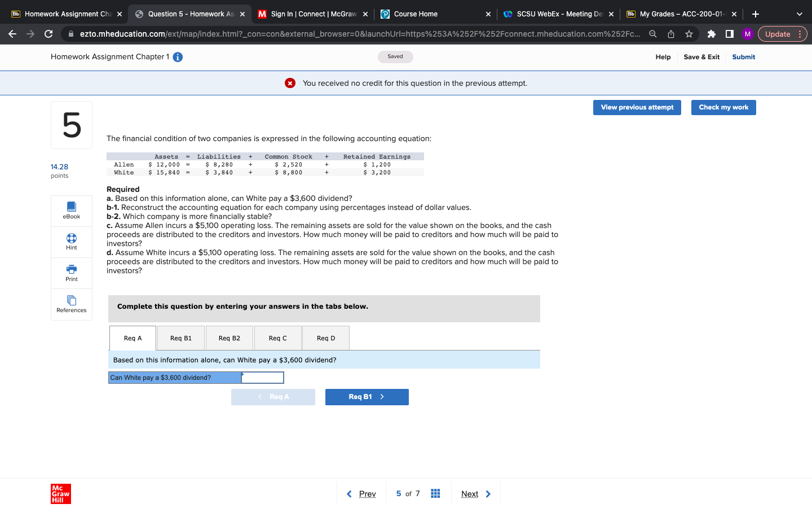Expand the tab search chevron

coord(799,14)
